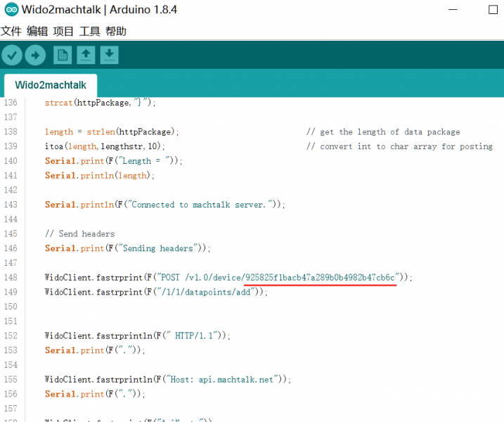Click the Arduino logo in the title bar

11,10
